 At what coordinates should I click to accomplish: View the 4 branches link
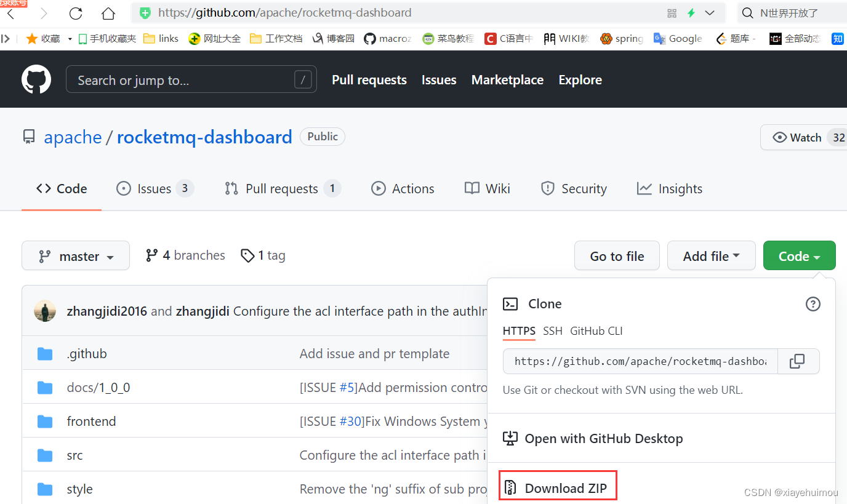coord(185,255)
